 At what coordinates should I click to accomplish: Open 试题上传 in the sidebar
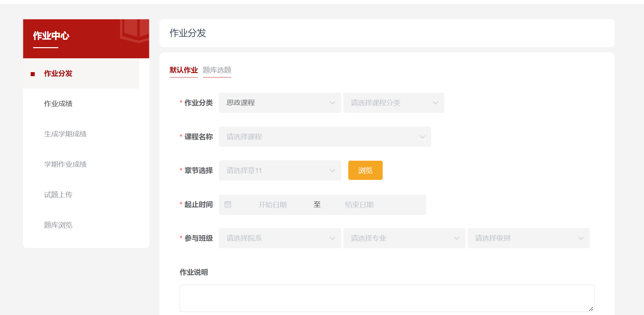click(x=58, y=195)
